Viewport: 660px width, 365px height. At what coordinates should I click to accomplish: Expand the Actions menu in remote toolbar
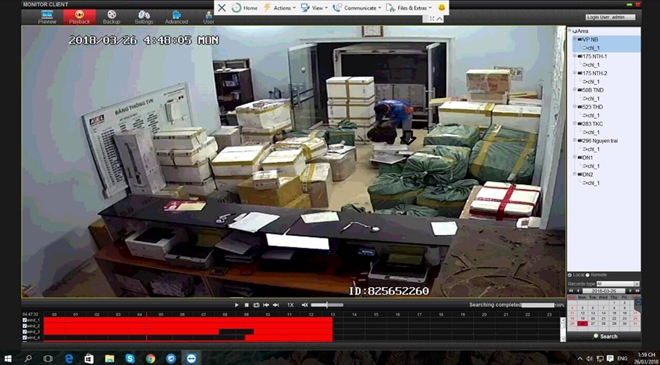pos(279,8)
